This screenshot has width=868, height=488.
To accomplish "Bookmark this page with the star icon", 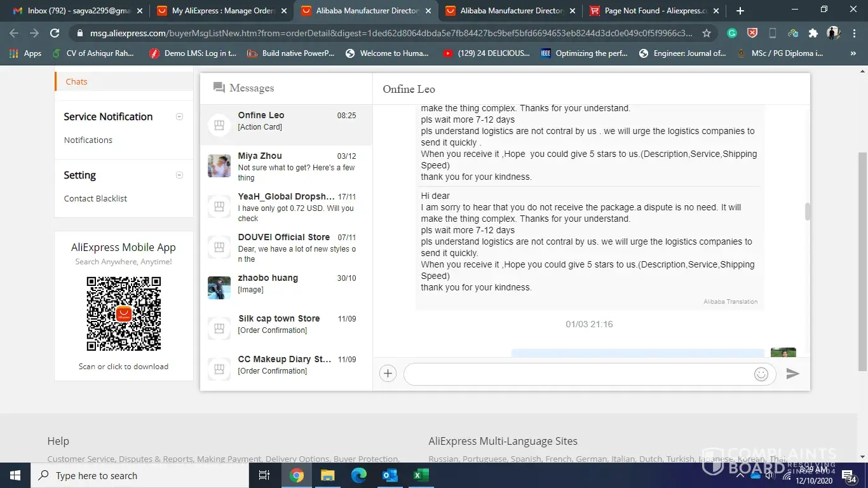I will coord(707,33).
